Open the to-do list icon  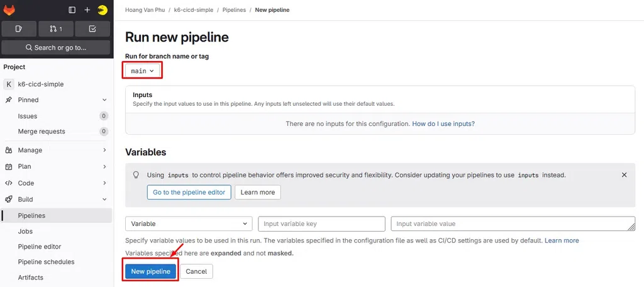coord(93,29)
